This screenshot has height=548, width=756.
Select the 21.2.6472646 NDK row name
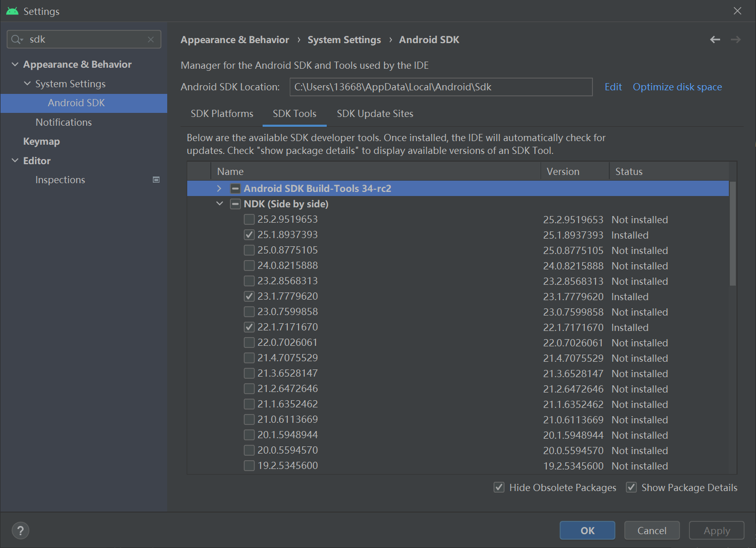click(x=287, y=388)
